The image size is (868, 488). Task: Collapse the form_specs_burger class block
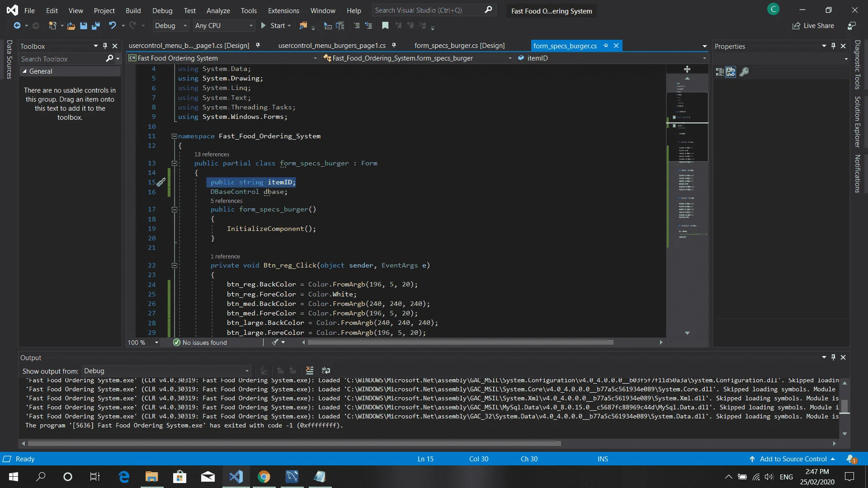[x=174, y=163]
